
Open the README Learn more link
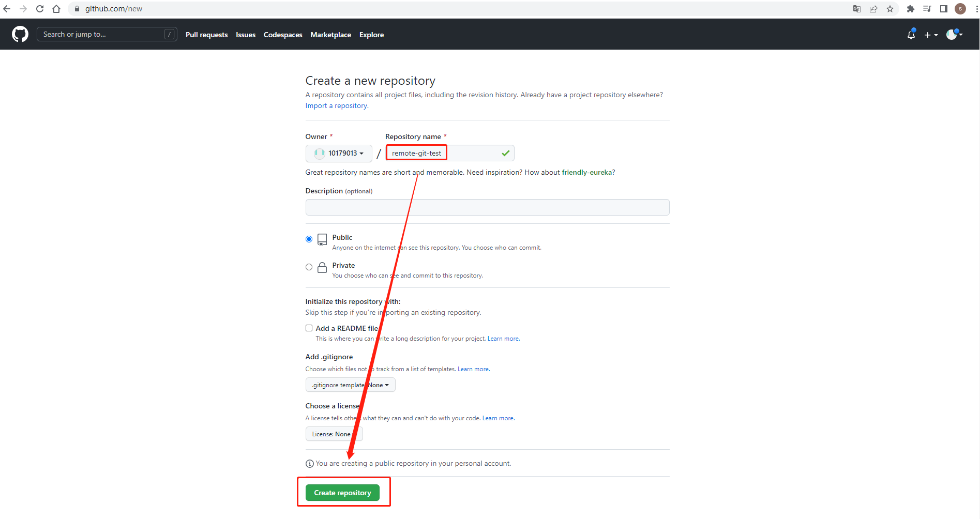503,339
